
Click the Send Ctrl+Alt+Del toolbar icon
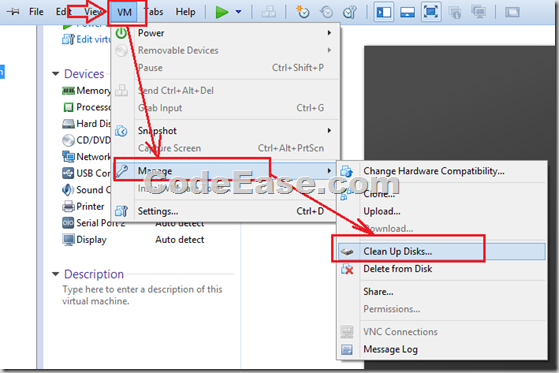[268, 12]
